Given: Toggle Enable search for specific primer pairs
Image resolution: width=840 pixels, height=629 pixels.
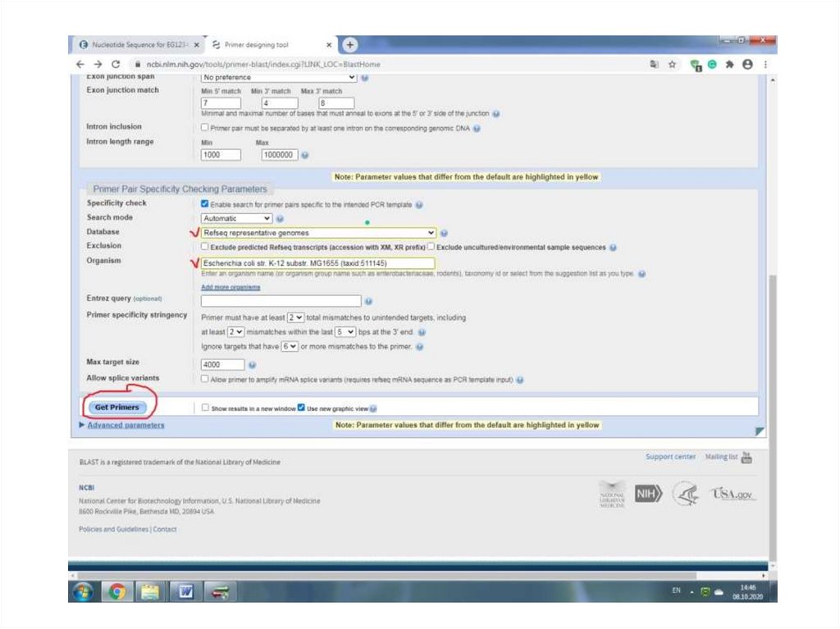Looking at the screenshot, I should click(204, 203).
